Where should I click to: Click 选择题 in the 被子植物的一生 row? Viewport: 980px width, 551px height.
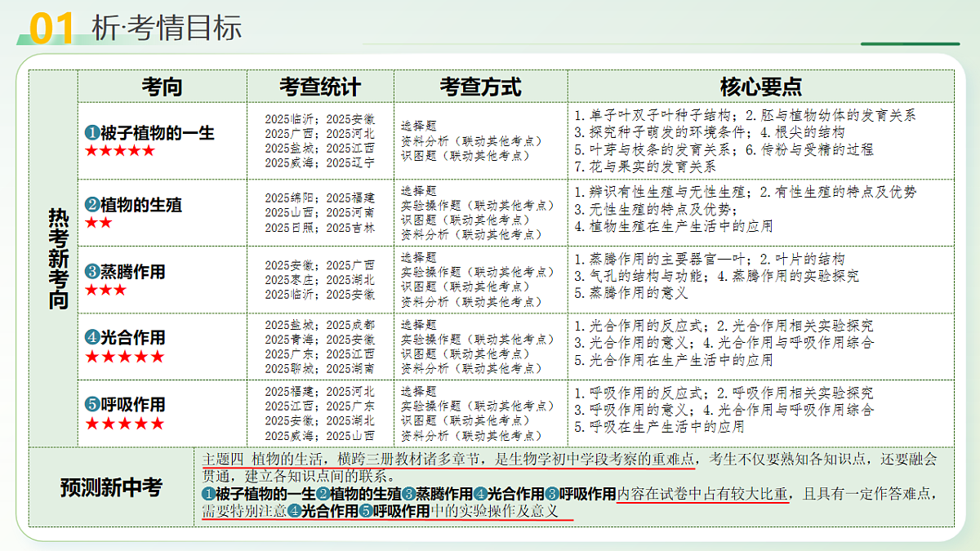click(419, 126)
